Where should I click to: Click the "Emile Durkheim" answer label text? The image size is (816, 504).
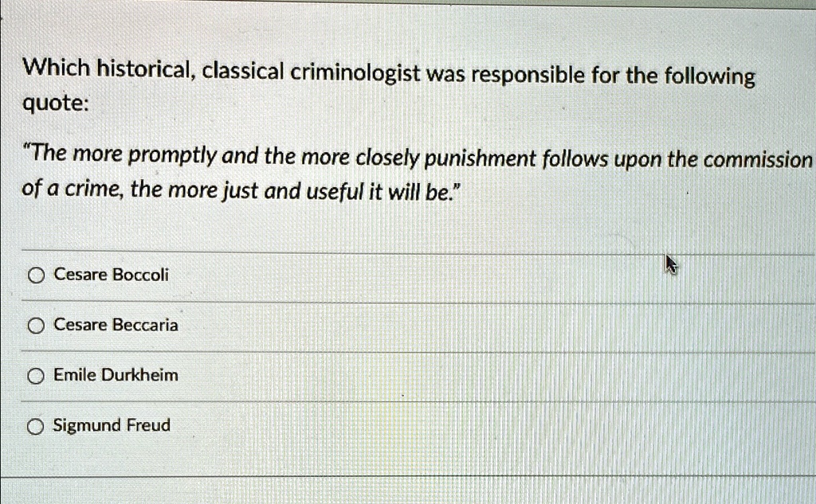coord(116,374)
